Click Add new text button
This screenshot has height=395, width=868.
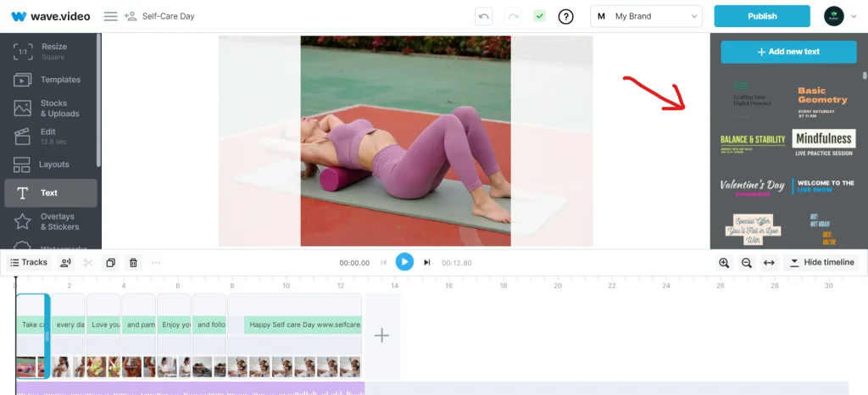(788, 52)
